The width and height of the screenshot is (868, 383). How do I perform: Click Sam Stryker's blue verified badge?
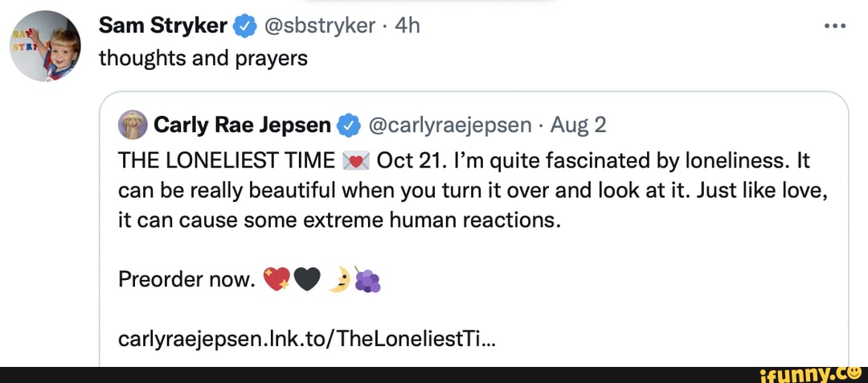(240, 27)
